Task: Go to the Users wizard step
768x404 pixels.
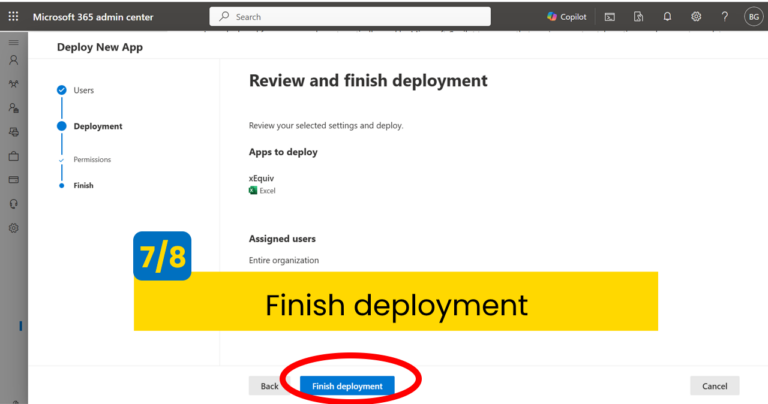Action: 84,90
